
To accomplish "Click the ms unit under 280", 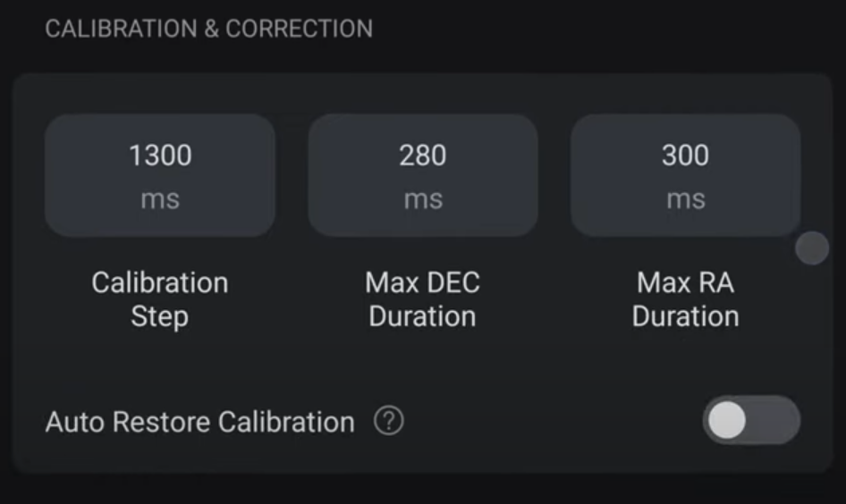I will (423, 199).
